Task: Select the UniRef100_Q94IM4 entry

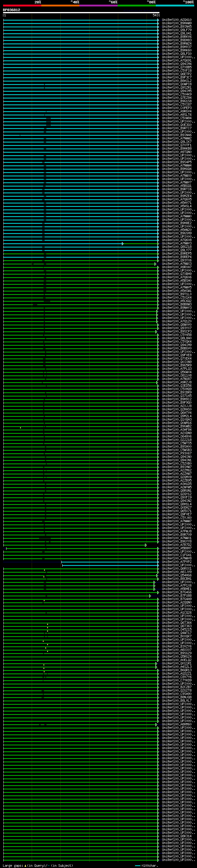Action: click(176, 64)
